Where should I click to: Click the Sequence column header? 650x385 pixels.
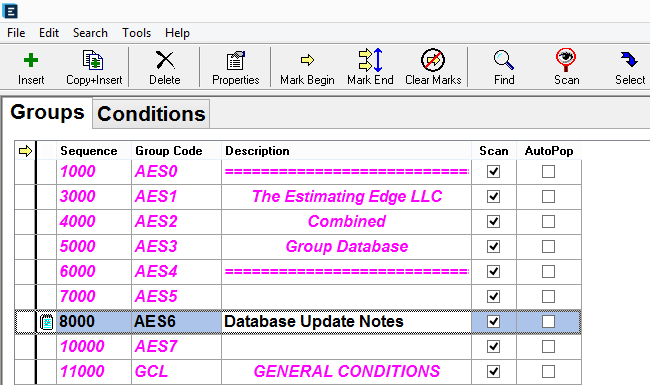(x=94, y=151)
